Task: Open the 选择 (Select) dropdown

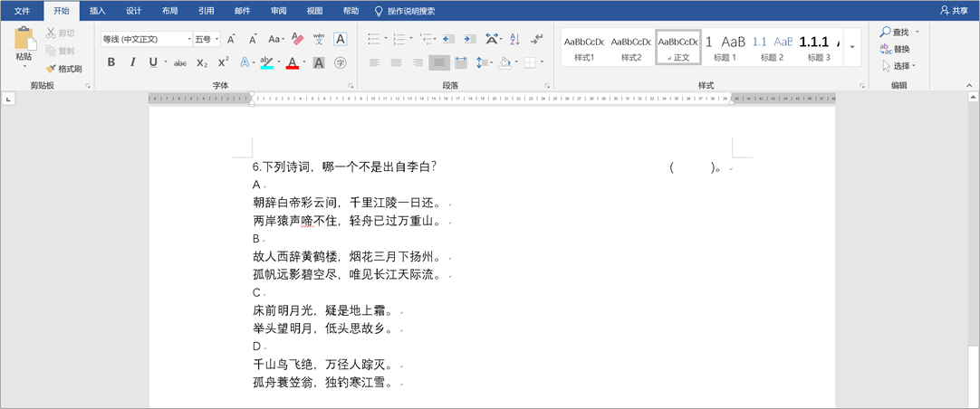Action: [x=899, y=65]
